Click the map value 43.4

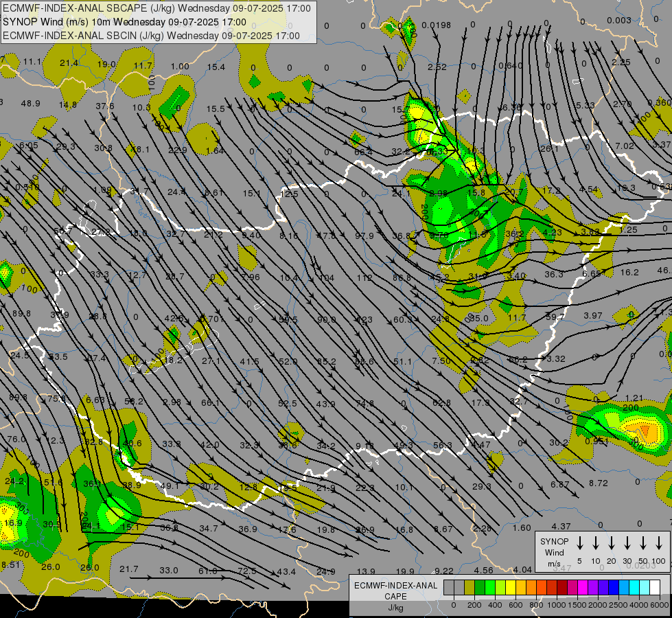[x=286, y=572]
